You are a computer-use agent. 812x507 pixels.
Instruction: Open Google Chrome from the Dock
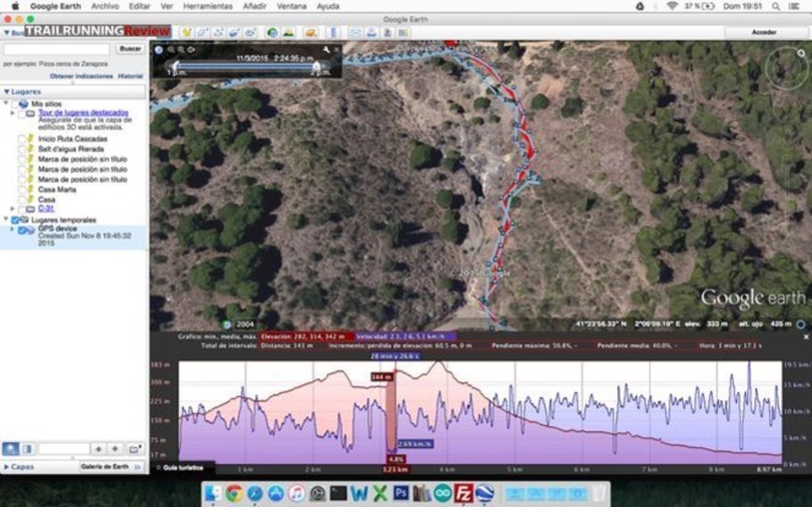coord(234,493)
